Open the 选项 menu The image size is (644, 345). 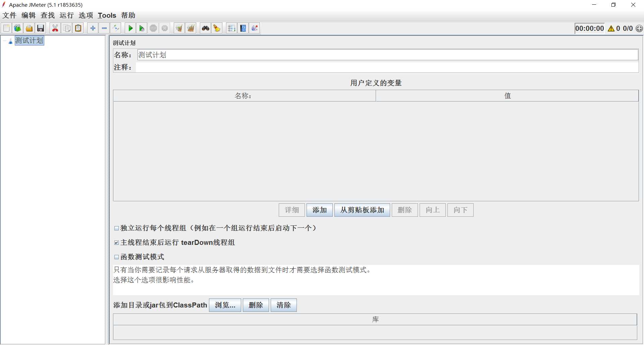86,15
